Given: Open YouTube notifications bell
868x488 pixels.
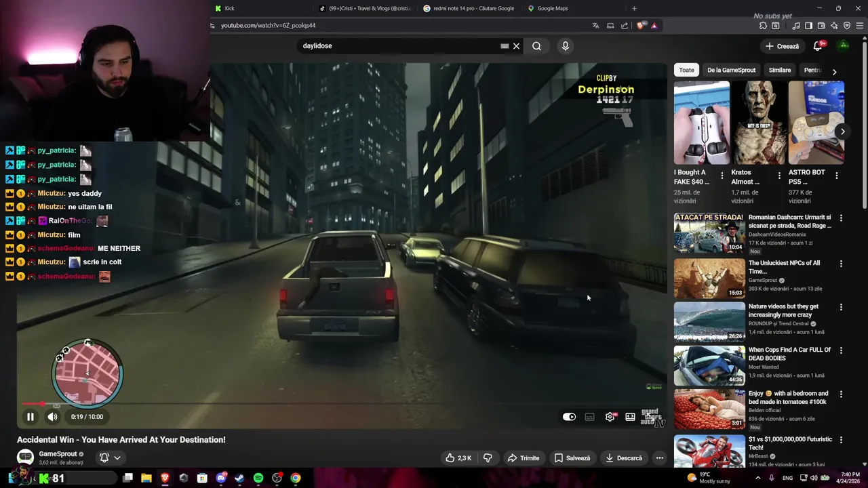Looking at the screenshot, I should click(818, 46).
